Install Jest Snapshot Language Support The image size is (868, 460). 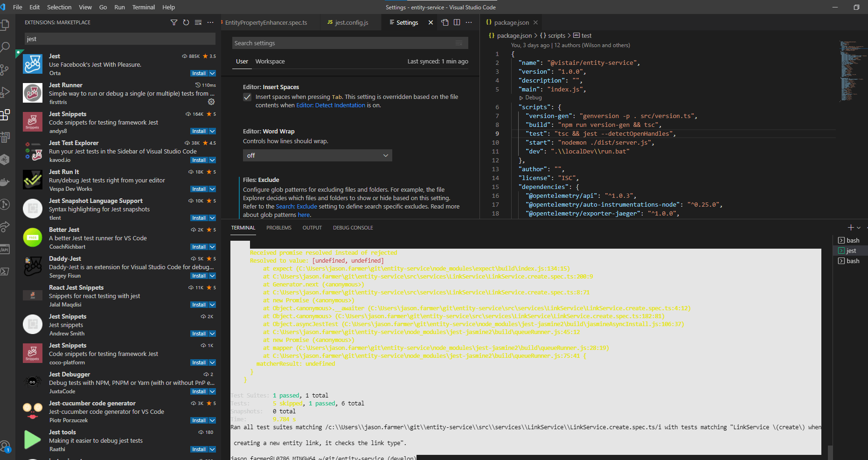199,218
